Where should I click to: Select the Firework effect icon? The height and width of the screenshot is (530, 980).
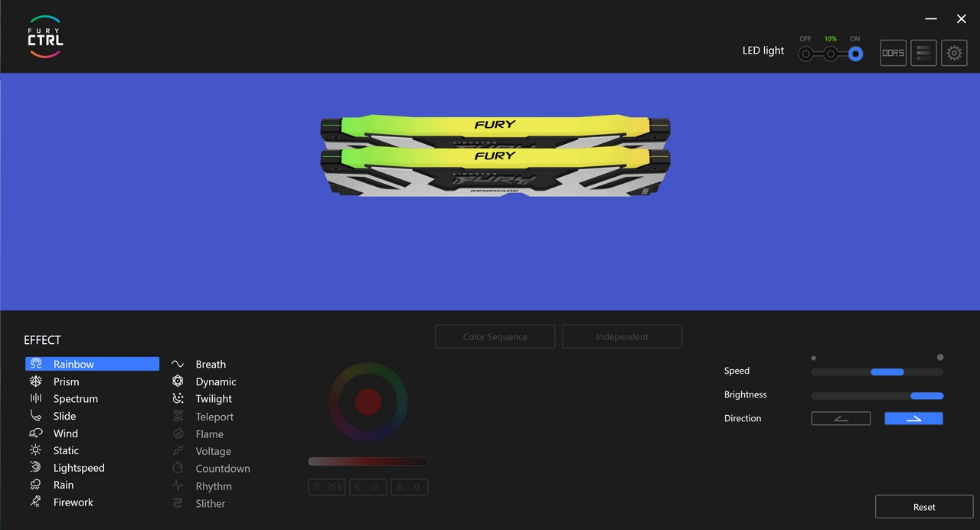(36, 502)
